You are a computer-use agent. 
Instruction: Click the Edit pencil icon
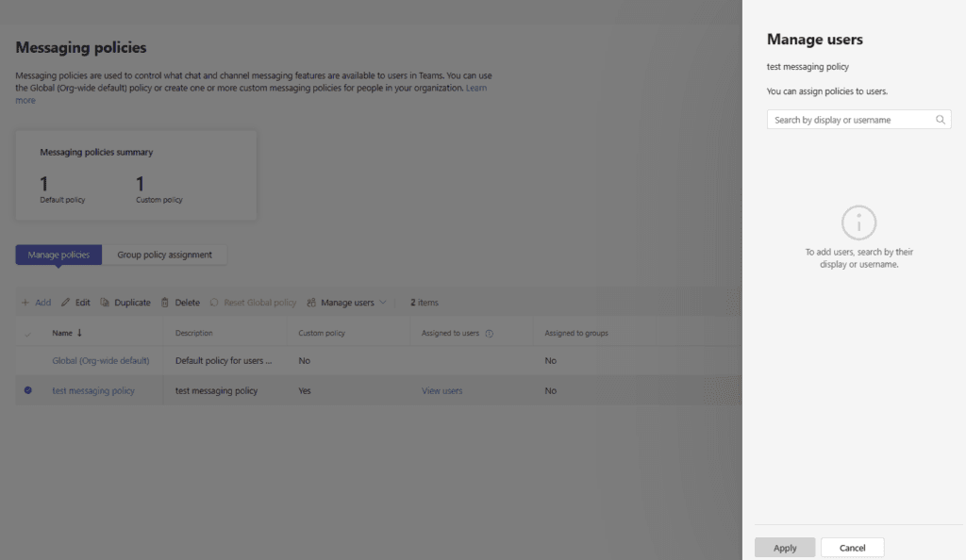tap(66, 303)
